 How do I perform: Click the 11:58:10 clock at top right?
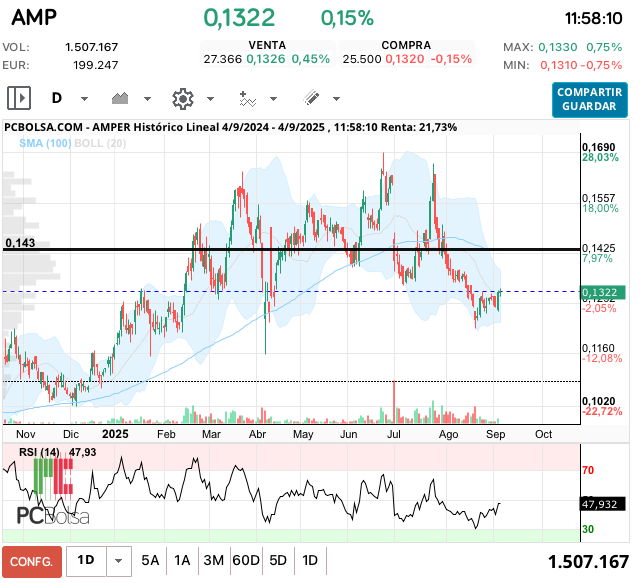[x=593, y=18]
